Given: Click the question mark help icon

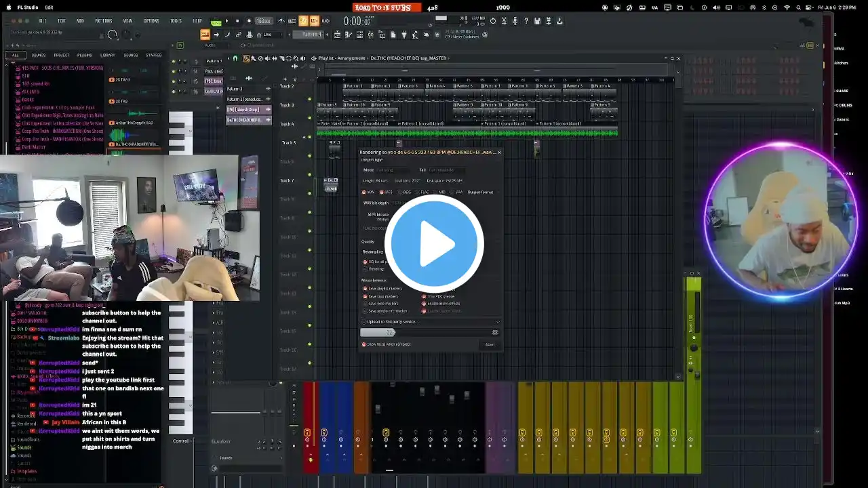Looking at the screenshot, I should [526, 21].
